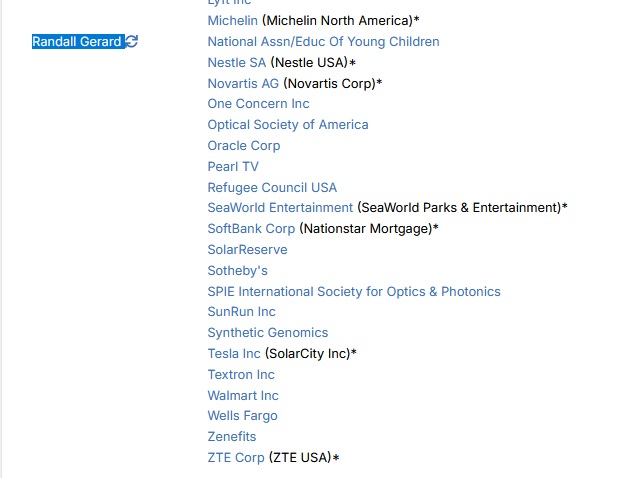625x478 pixels.
Task: Click the text (SeaWorld Parks & Entertainment)*
Action: [462, 208]
